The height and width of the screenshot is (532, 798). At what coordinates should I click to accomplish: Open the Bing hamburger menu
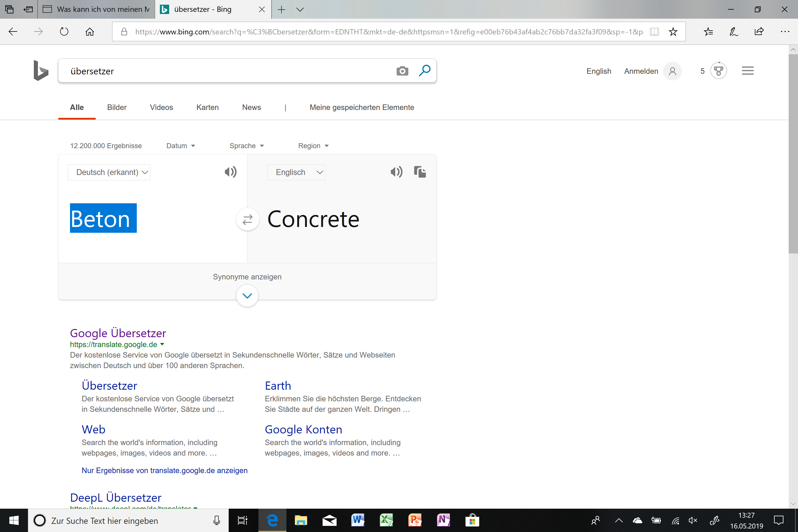point(748,71)
